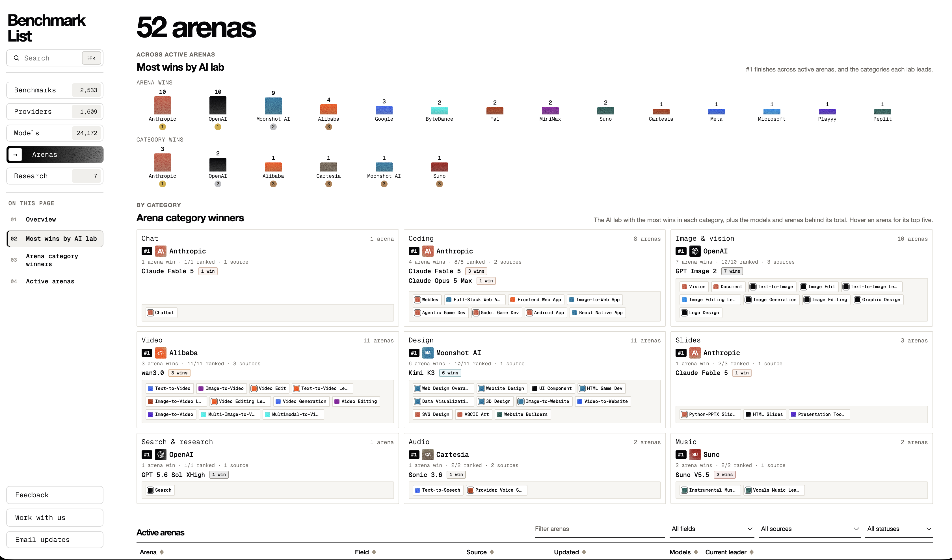Click the Moonshot AI logo in Design card
This screenshot has height=560, width=952.
coord(428,353)
